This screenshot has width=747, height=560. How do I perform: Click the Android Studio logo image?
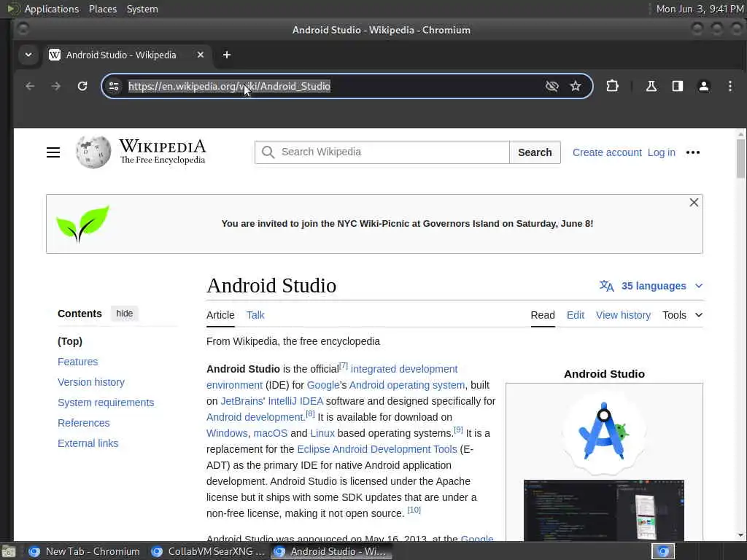click(x=604, y=432)
